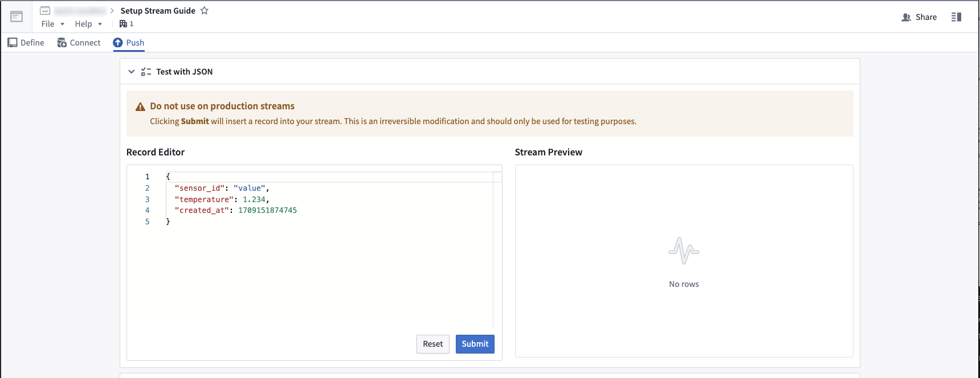Image resolution: width=980 pixels, height=378 pixels.
Task: Click the resource type icon before breadcrumb
Action: (x=45, y=11)
